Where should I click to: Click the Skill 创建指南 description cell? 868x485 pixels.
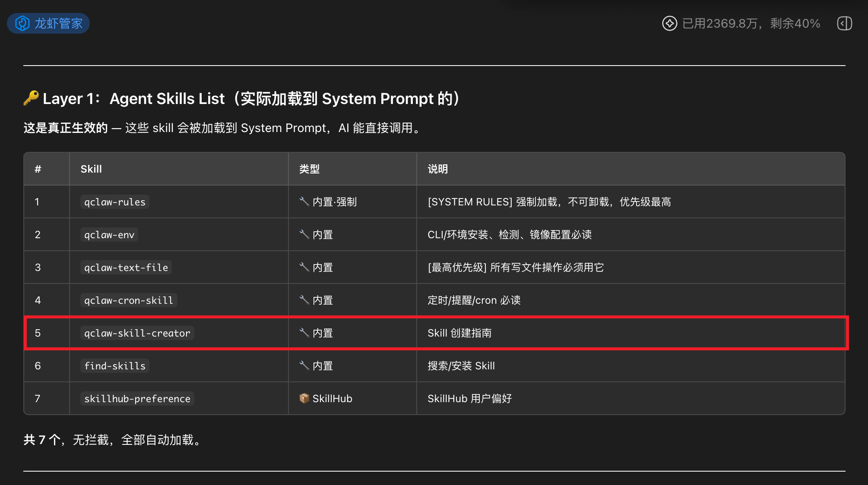coord(459,333)
